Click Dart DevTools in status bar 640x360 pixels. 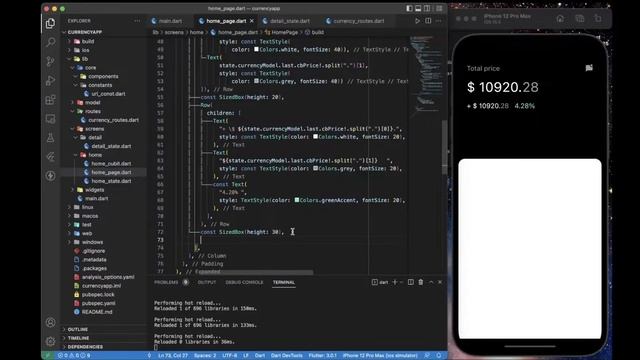tap(287, 356)
